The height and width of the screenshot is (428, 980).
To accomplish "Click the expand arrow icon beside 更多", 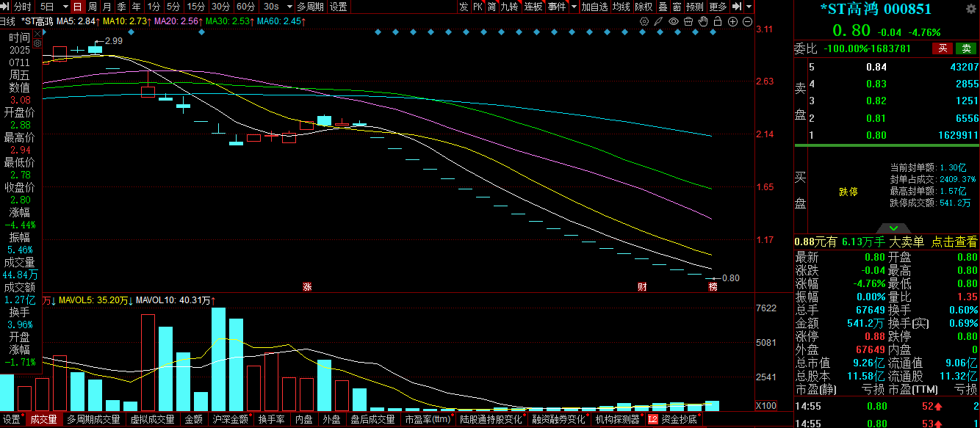I will click(x=736, y=7).
